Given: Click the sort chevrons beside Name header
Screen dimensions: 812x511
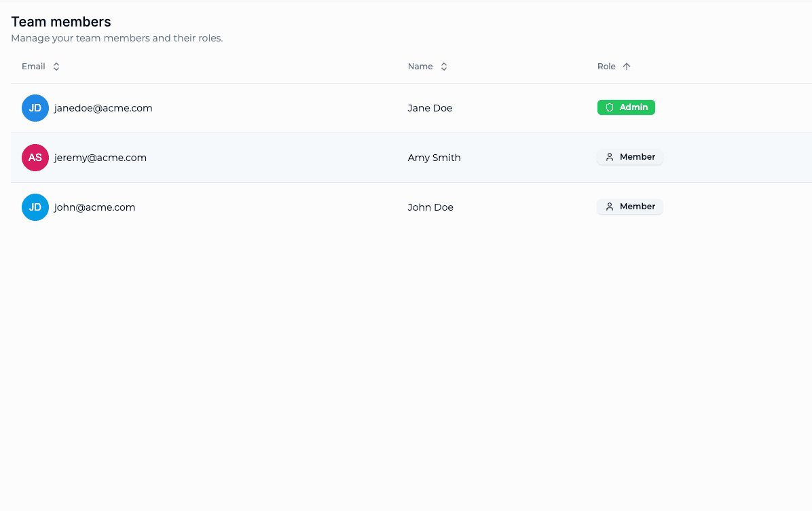Looking at the screenshot, I should click(x=444, y=67).
